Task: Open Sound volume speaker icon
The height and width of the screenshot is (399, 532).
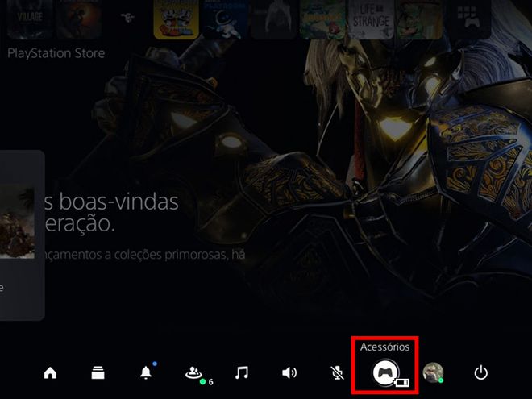Action: [x=289, y=373]
